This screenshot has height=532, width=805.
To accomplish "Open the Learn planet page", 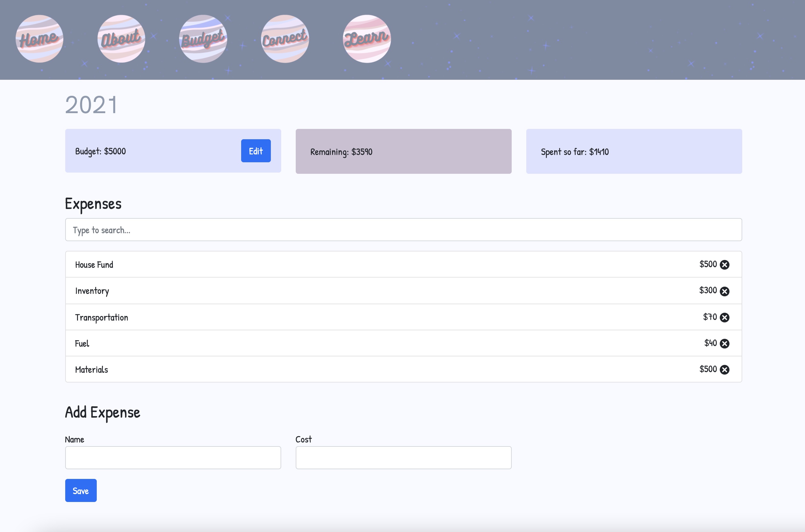I will click(366, 39).
